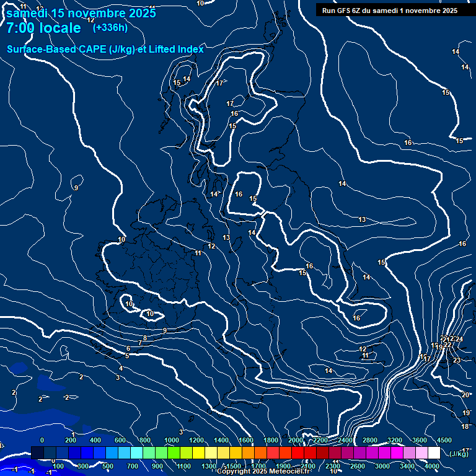Select the bright red swatch near 2000
476x476 pixels.
(297, 453)
